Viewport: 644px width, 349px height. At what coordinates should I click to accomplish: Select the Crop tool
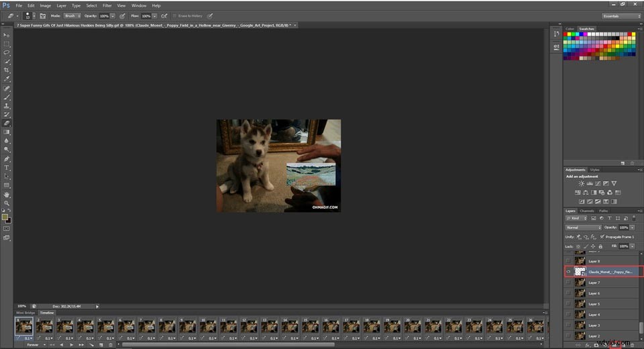[7, 70]
